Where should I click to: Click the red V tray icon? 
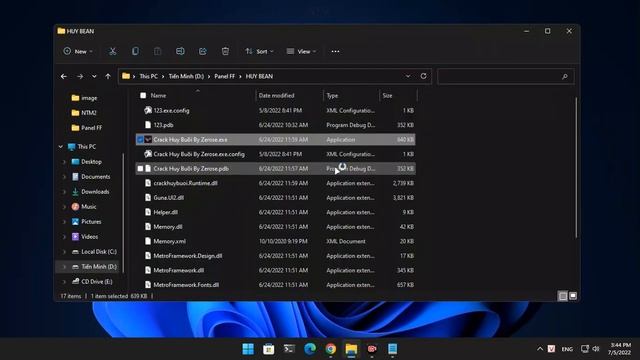pos(551,349)
